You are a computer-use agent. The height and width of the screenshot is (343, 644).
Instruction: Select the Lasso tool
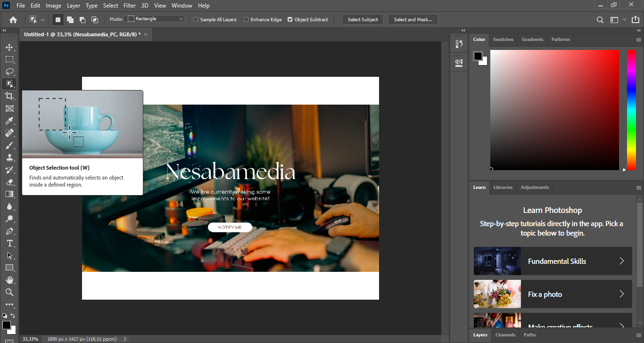coord(9,72)
